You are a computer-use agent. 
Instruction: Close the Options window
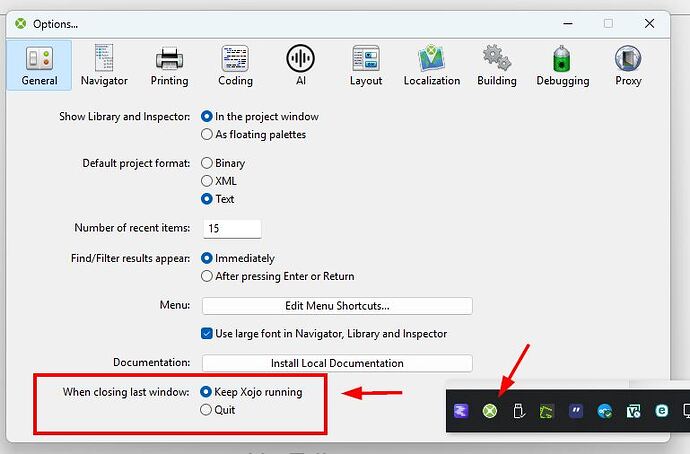650,23
